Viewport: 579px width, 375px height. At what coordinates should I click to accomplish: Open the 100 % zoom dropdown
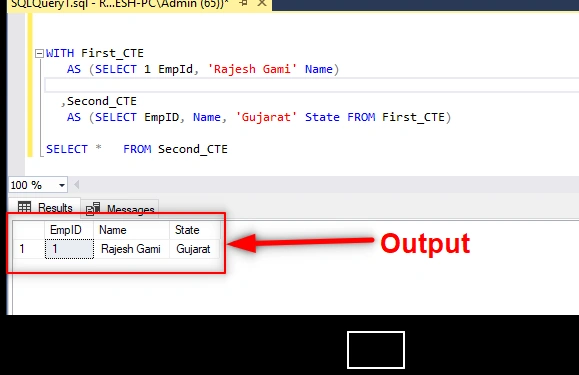62,185
